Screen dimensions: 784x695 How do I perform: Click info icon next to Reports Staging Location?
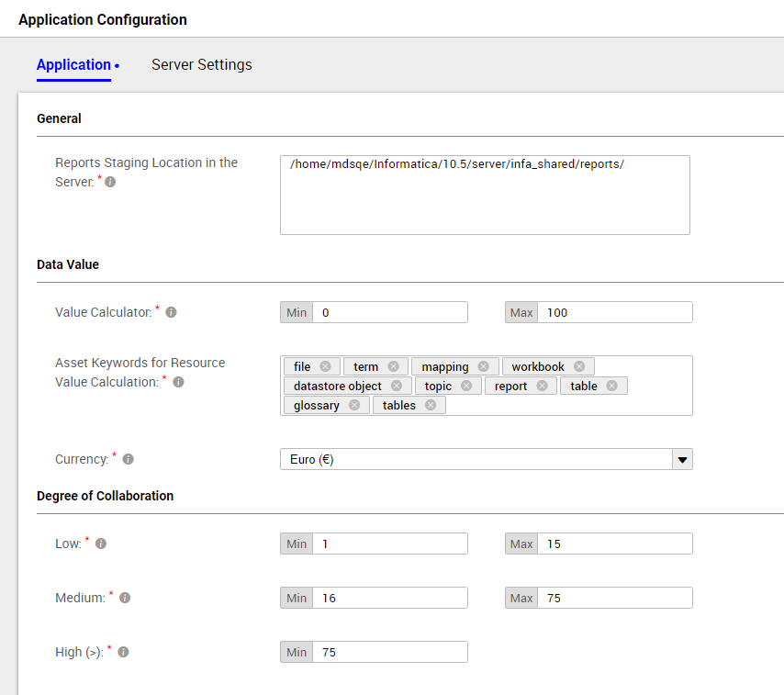pos(110,182)
